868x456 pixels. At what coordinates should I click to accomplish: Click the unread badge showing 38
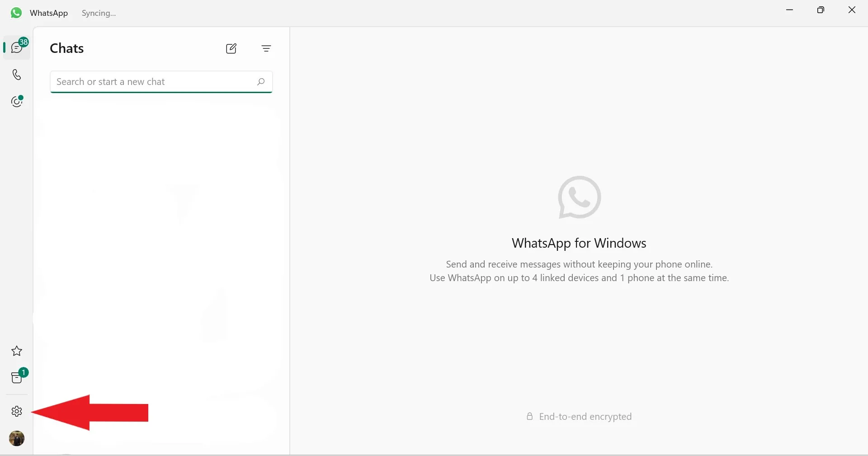[x=24, y=42]
